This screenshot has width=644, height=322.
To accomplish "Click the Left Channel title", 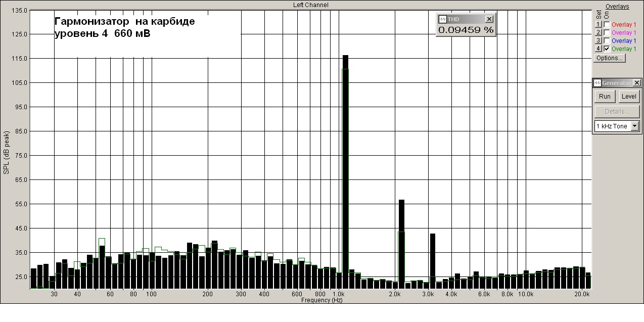I will pos(311,5).
